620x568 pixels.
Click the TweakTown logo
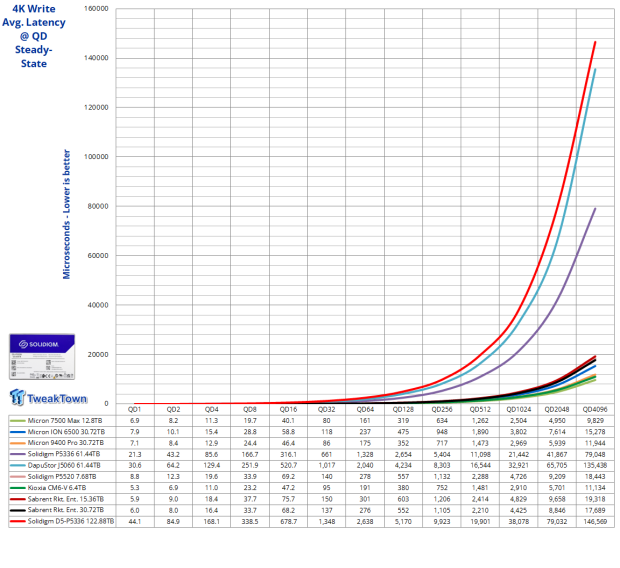(48, 398)
